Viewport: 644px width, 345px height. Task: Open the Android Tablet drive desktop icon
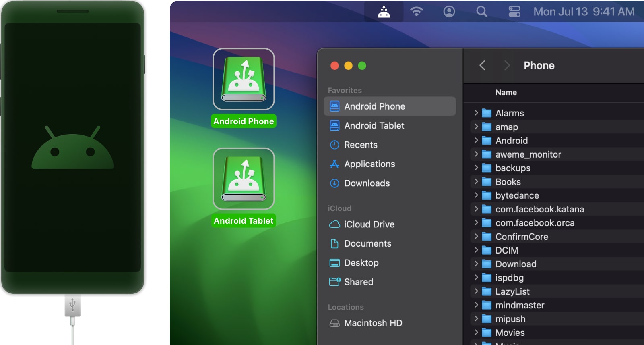pos(244,179)
